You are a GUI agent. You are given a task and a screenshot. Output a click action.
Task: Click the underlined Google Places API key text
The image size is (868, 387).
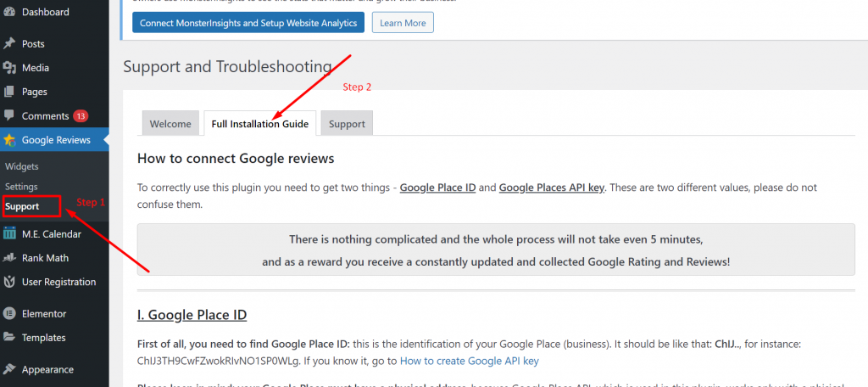tap(551, 188)
